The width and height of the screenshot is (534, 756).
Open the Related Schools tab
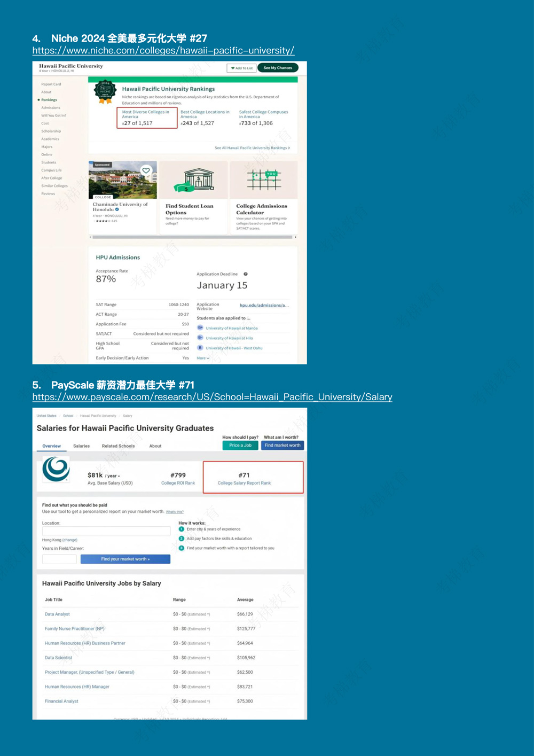pyautogui.click(x=118, y=446)
